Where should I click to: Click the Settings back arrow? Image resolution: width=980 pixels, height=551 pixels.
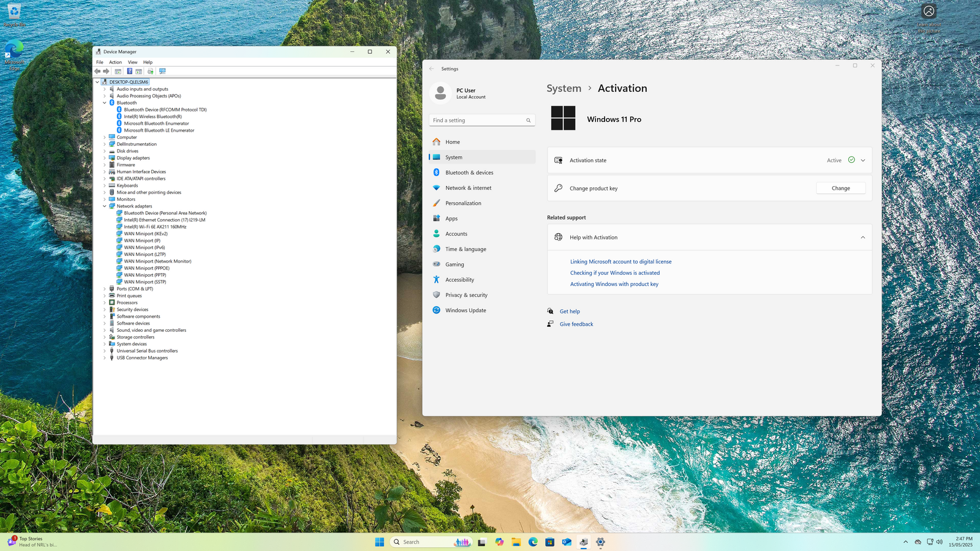432,69
